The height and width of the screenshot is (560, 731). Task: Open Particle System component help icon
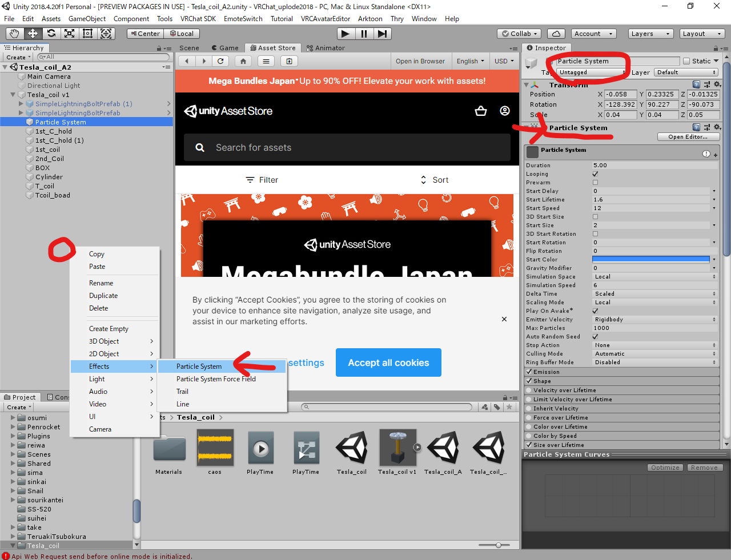pos(696,127)
